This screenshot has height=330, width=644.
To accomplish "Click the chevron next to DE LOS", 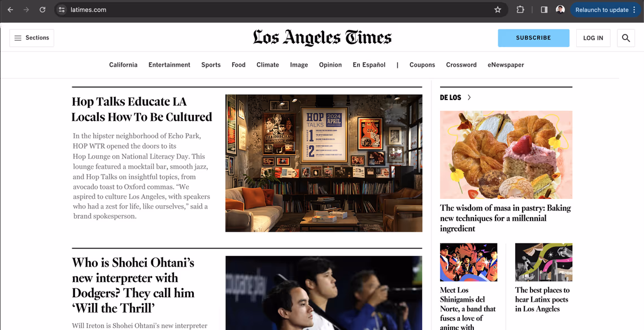I will click(x=469, y=97).
